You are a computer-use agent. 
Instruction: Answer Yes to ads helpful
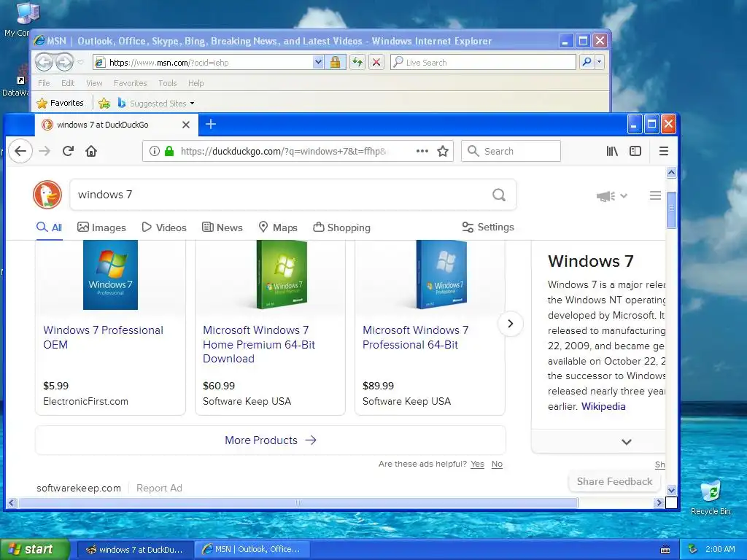(477, 464)
